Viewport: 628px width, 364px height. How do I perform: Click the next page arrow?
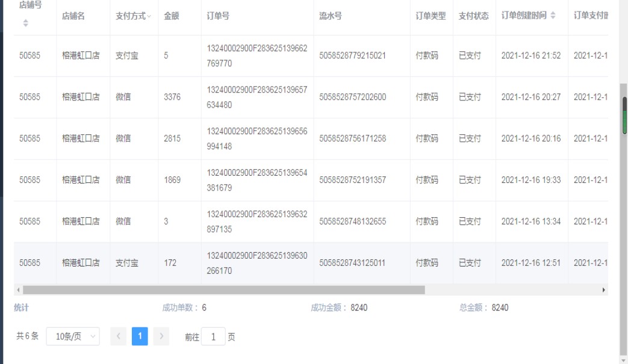(161, 337)
